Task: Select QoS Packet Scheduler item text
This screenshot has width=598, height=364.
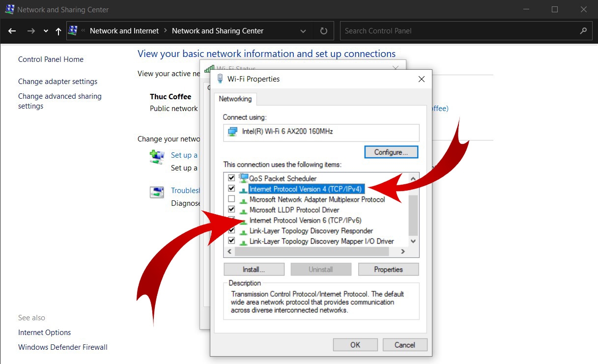Action: (283, 178)
